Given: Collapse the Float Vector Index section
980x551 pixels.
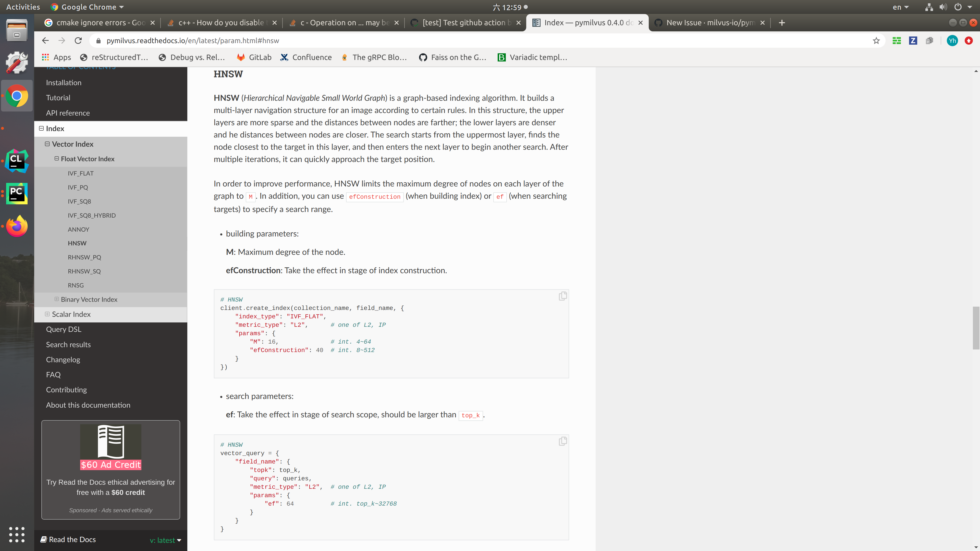Looking at the screenshot, I should coord(56,159).
